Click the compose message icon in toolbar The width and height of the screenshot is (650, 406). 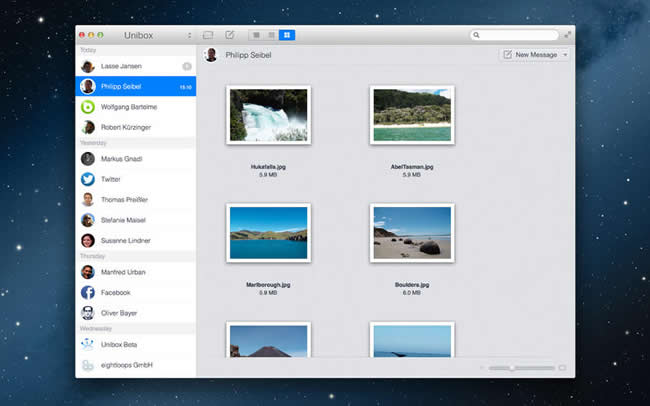click(230, 35)
